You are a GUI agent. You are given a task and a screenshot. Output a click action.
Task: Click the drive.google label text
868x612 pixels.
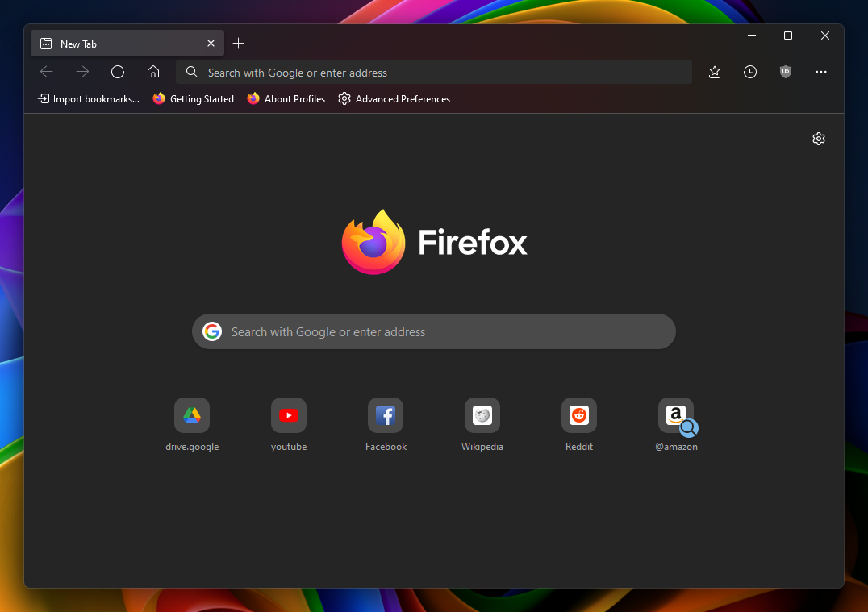point(192,447)
